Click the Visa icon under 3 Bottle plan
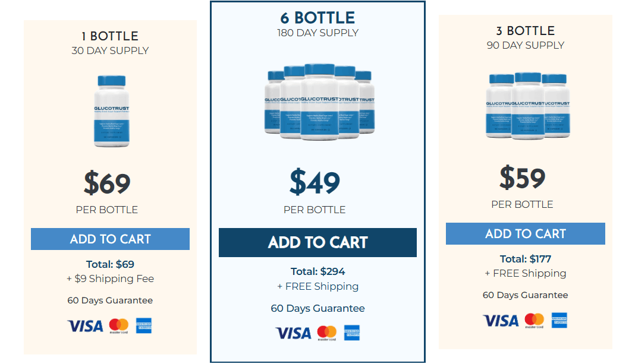Image resolution: width=632 pixels, height=364 pixels. coord(501,320)
